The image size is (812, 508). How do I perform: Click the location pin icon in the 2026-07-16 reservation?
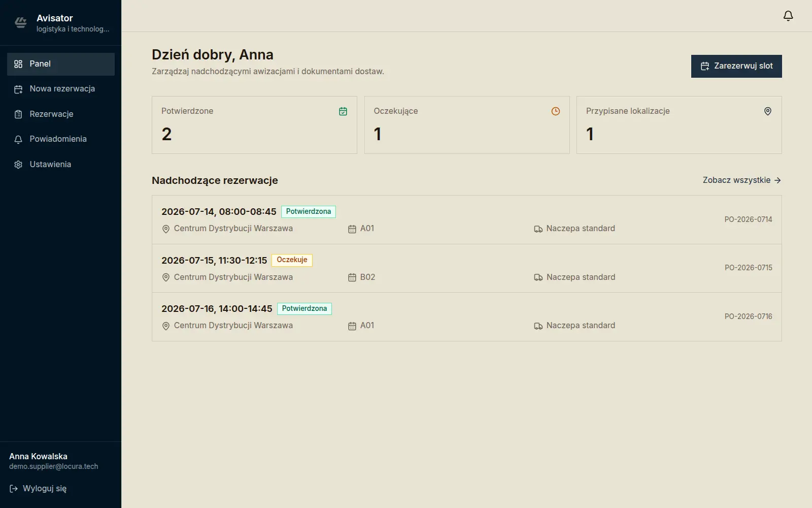[x=165, y=326]
